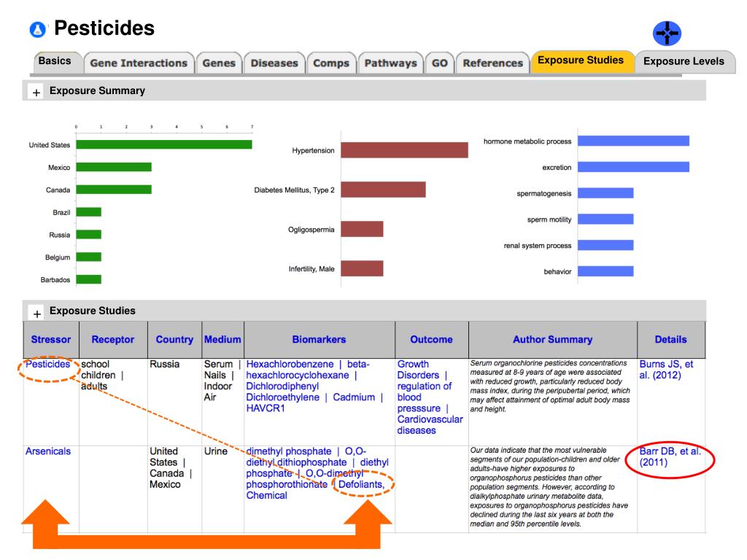Open the Cardiovascular diseases outcome link
Image resolution: width=747 pixels, height=560 pixels.
(430, 425)
